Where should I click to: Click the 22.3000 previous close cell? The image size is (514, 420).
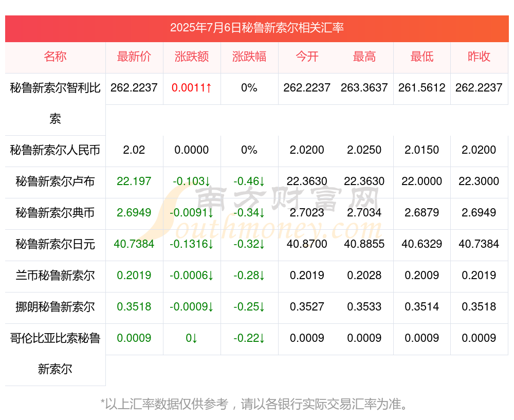click(x=479, y=181)
